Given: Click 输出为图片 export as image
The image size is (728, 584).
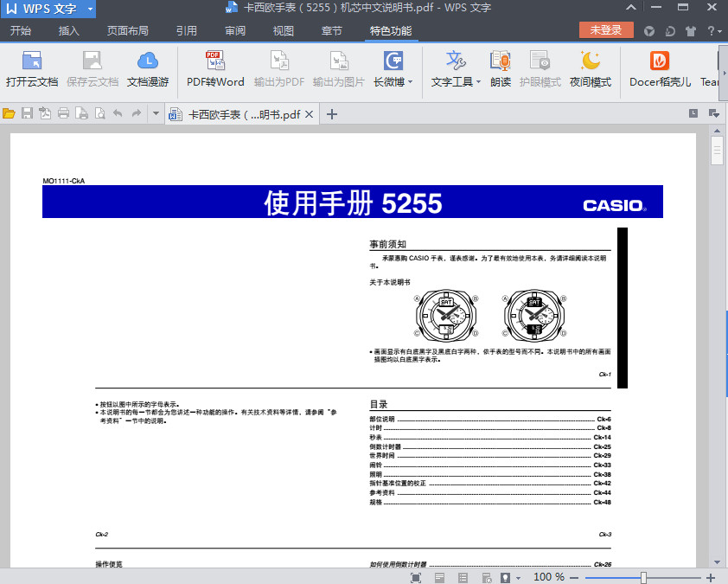Looking at the screenshot, I should click(x=338, y=69).
